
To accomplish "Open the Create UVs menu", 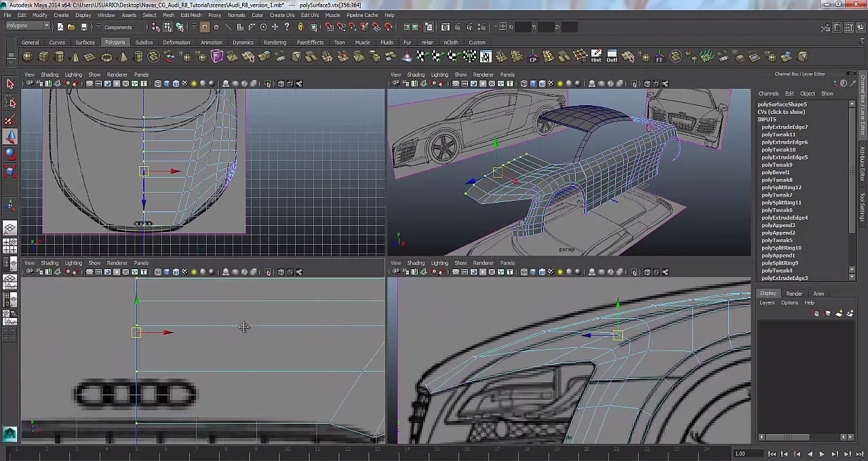I will tap(281, 15).
